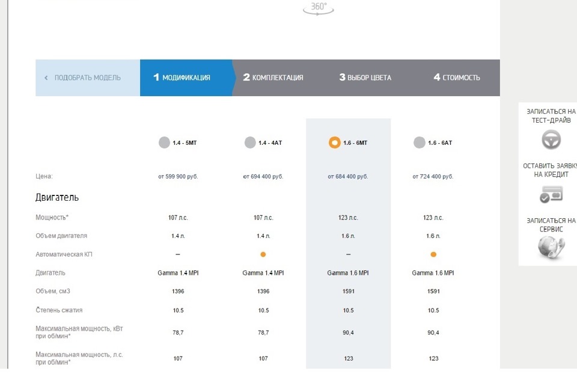This screenshot has width=577, height=392.
Task: Go to the 4 Стоимость step
Action: [457, 78]
